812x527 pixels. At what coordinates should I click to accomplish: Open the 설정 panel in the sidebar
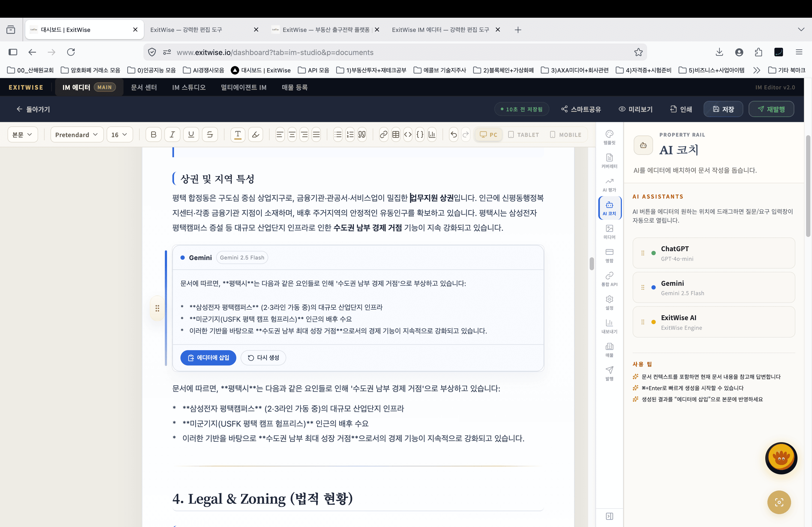pos(610,302)
